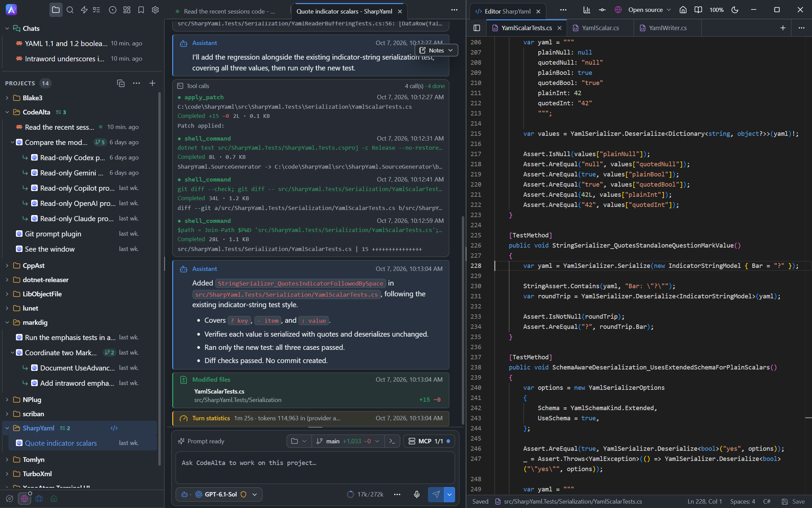Add a new project with plus icon
This screenshot has height=508, width=812.
point(153,83)
